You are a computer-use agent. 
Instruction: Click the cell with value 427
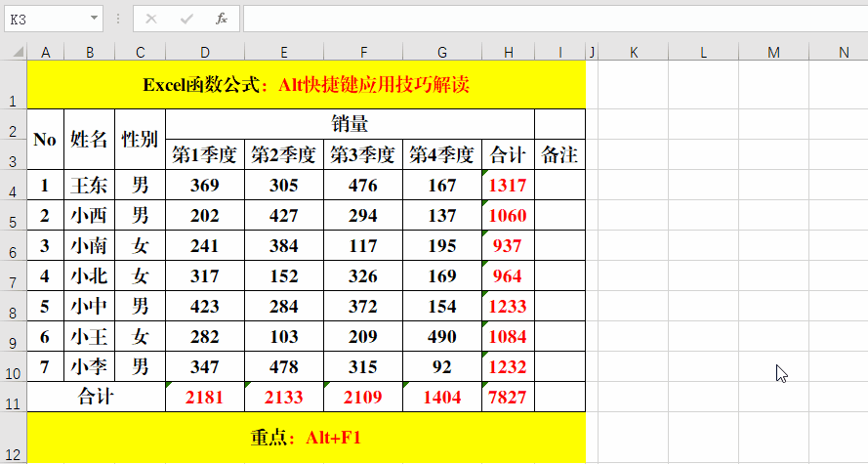284,215
